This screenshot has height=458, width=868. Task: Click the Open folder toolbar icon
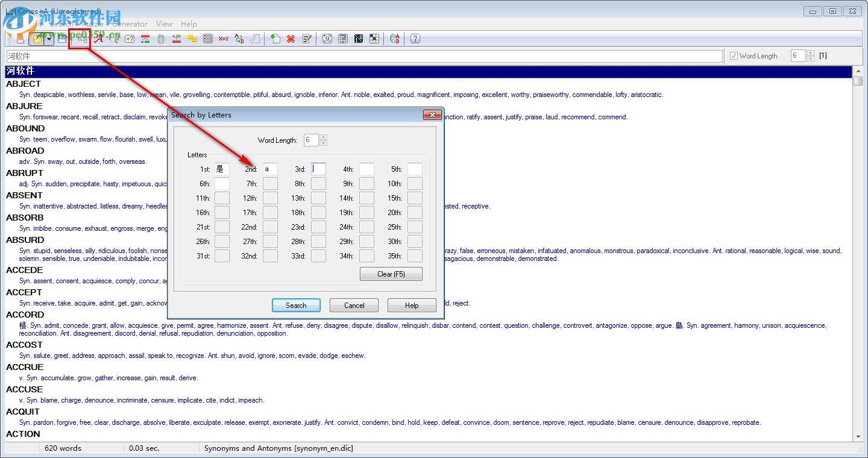tap(37, 39)
